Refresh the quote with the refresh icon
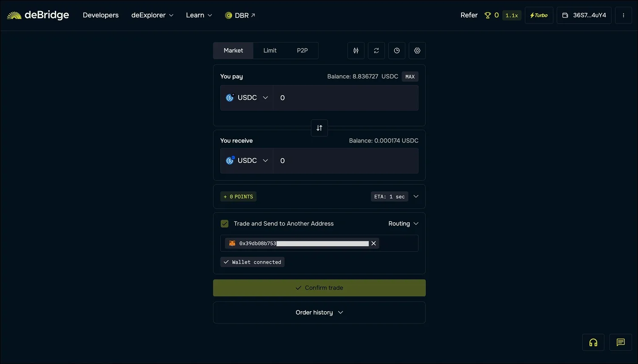Screen dimensions: 638x364 point(376,51)
